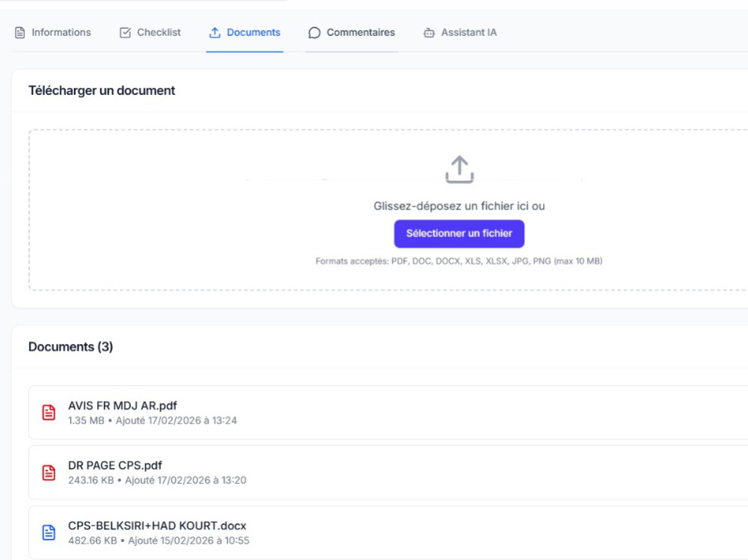Click the Assistant IA robot icon
This screenshot has height=560, width=748.
pos(429,32)
